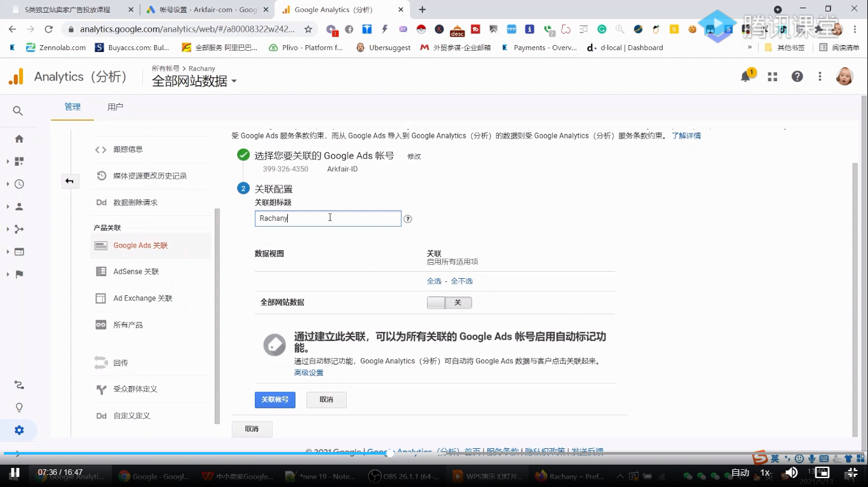Select the Audience person icon in sidebar

click(x=19, y=205)
